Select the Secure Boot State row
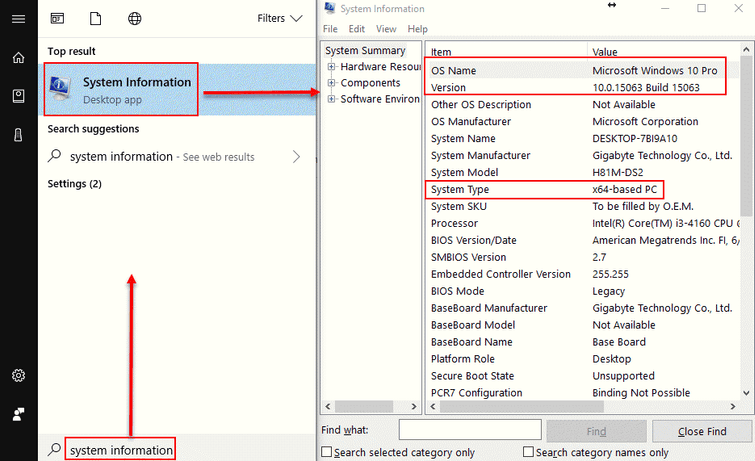Screen dimensions: 755x461 pyautogui.click(x=583, y=376)
